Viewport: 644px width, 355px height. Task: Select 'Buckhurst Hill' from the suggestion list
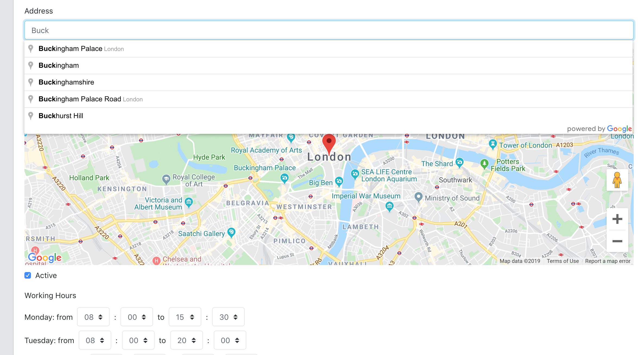coord(61,116)
